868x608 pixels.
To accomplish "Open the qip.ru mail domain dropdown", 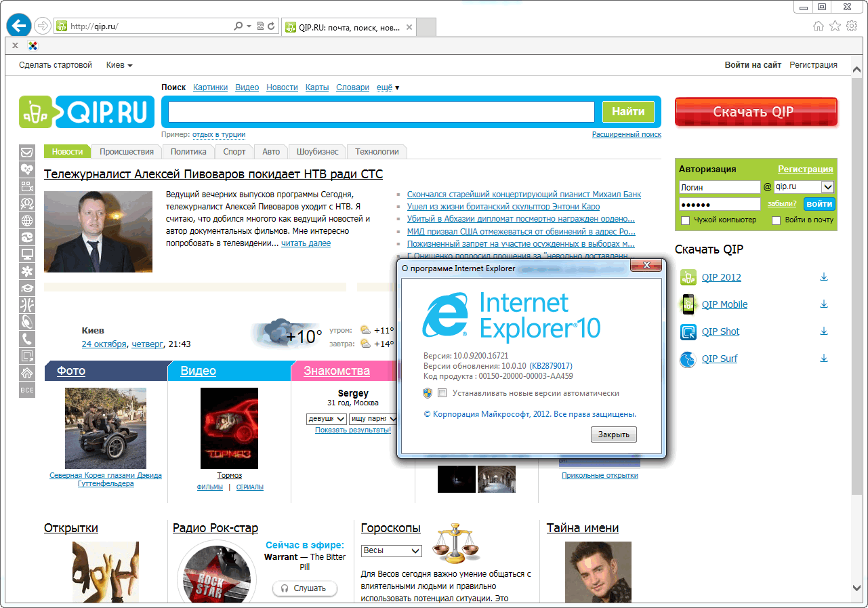I will 804,186.
